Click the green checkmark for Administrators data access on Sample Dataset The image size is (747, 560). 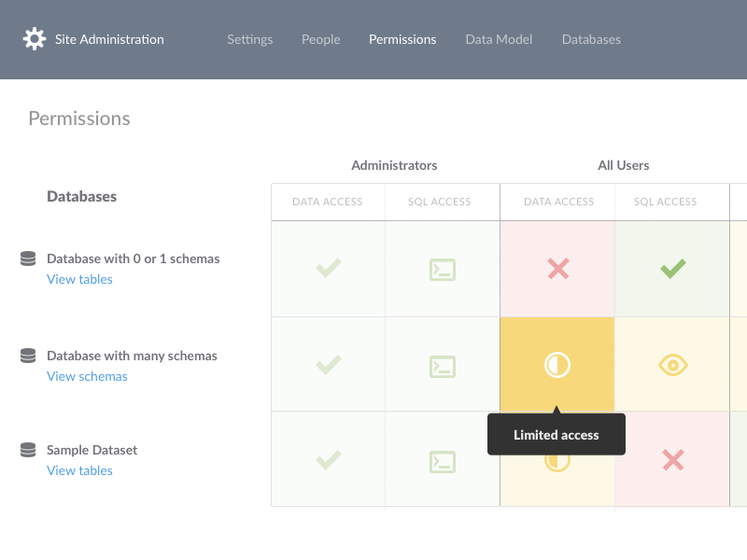(x=328, y=460)
